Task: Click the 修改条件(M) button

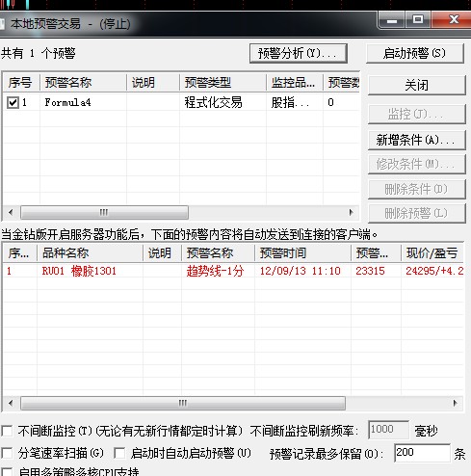Action: [x=417, y=164]
